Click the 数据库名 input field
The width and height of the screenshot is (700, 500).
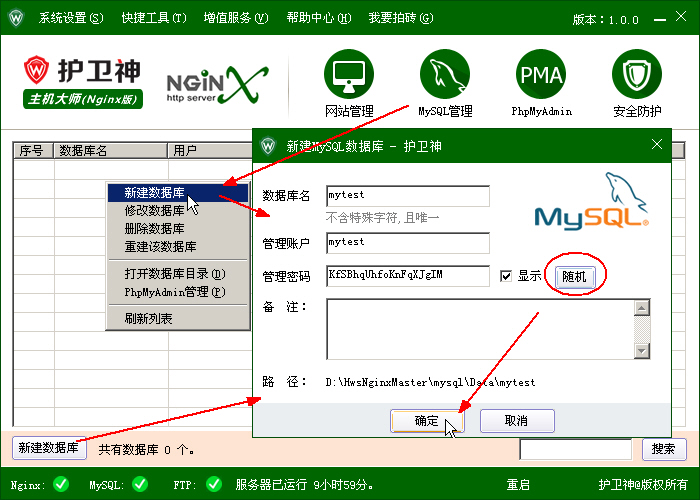(x=407, y=195)
